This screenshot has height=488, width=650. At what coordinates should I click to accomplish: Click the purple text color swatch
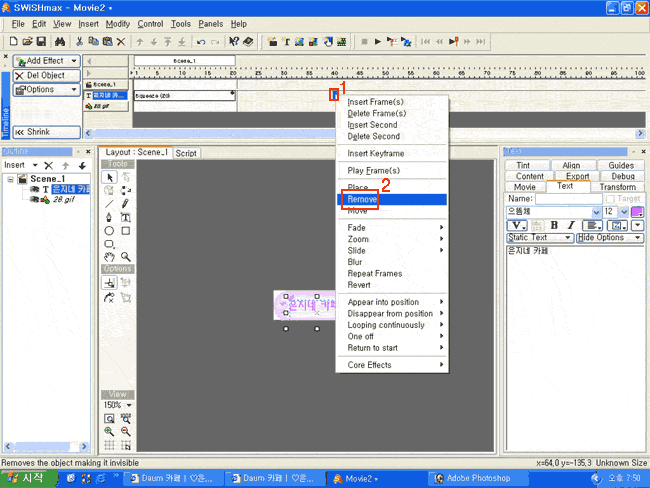click(637, 212)
